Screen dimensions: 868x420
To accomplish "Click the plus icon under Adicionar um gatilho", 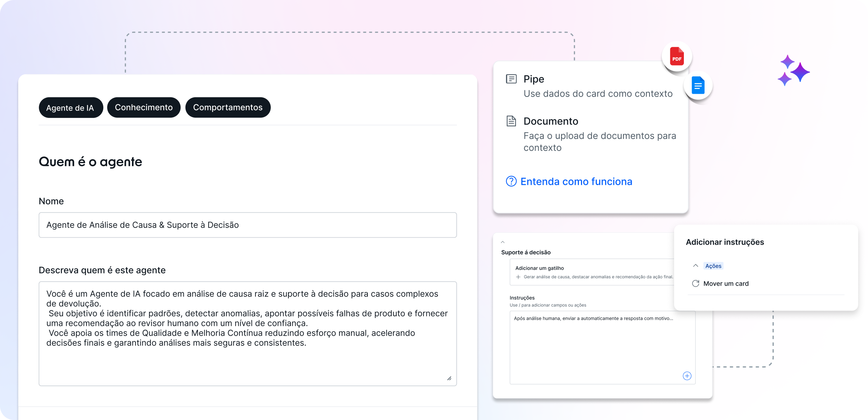I will coord(518,277).
